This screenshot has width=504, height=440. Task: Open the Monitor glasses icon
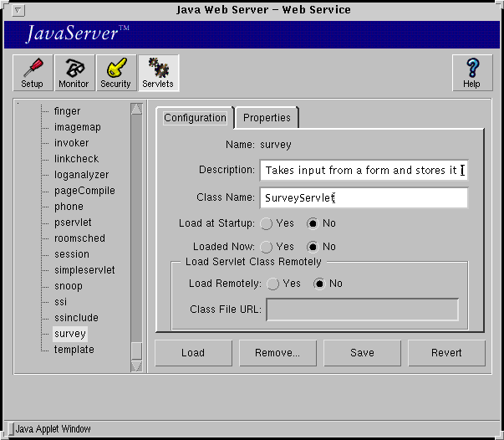[74, 73]
